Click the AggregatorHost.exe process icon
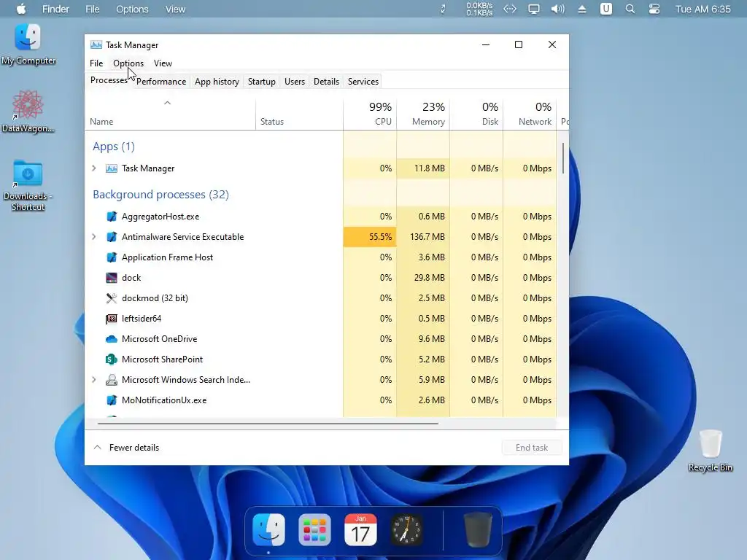 (112, 216)
